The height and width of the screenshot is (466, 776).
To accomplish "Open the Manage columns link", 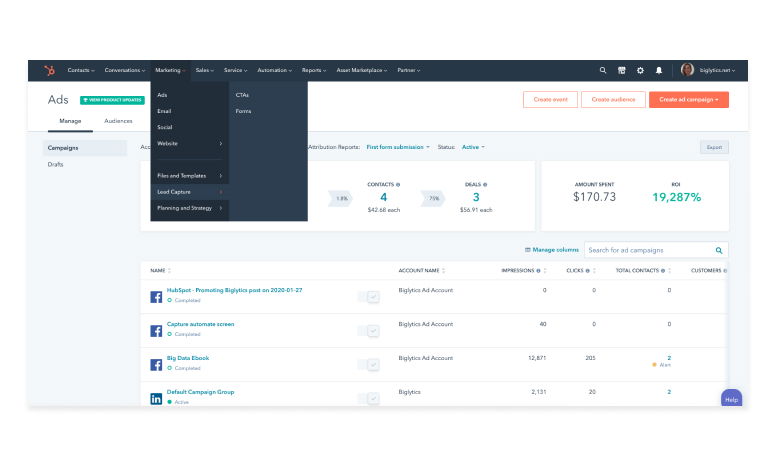I will [552, 250].
